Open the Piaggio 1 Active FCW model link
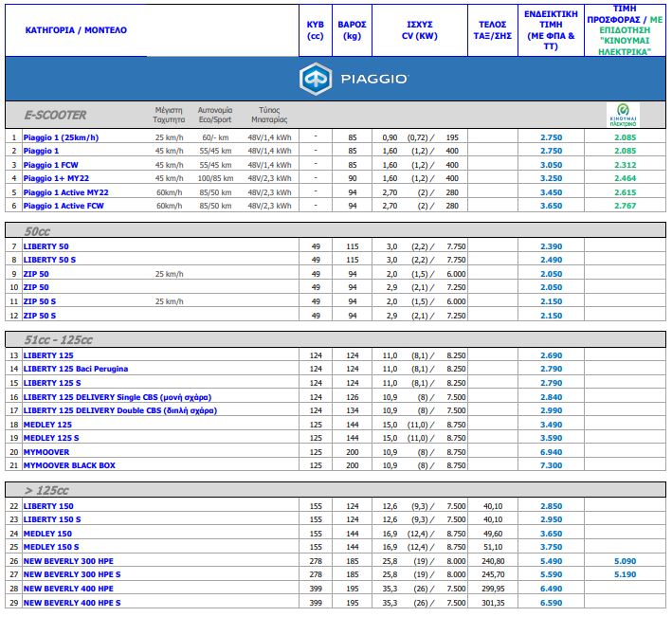The image size is (672, 617). 64,206
